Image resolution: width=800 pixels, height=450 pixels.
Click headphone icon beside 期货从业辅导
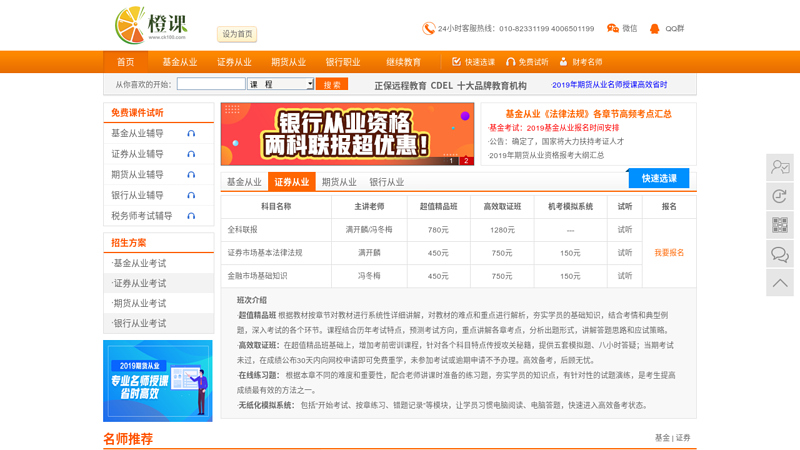tap(191, 174)
